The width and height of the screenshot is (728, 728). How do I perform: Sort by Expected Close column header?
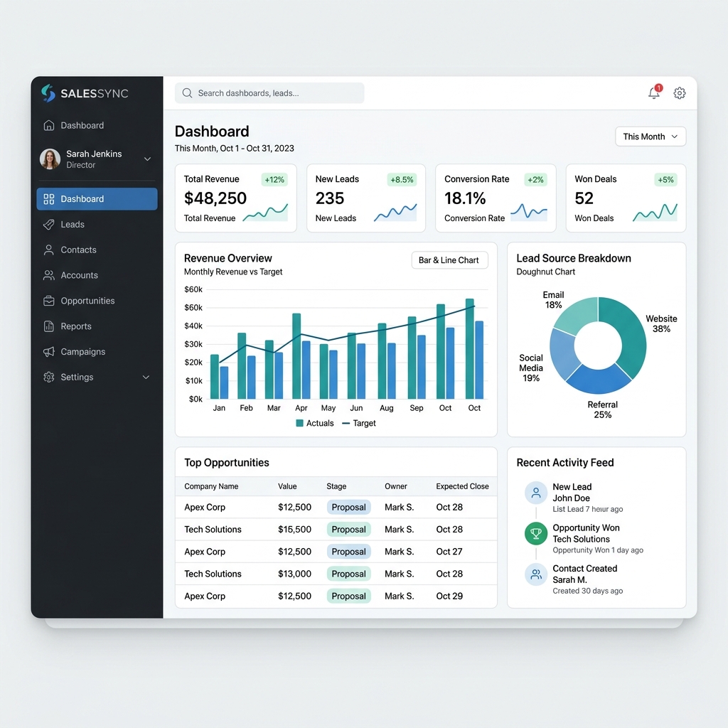pyautogui.click(x=462, y=486)
